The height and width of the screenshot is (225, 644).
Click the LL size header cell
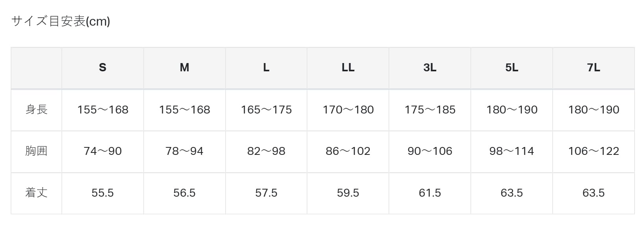(348, 68)
